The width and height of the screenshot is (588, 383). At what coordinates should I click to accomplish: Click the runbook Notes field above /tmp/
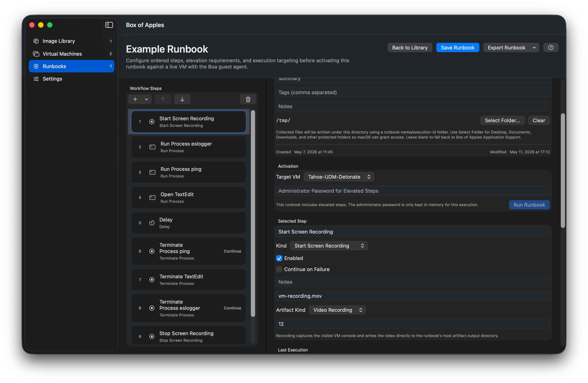413,106
